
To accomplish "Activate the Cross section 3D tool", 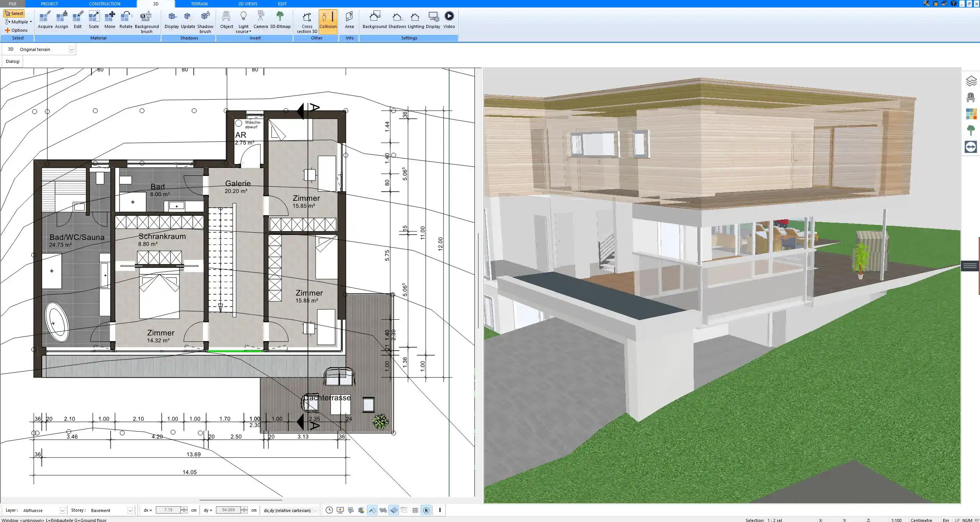I will click(x=306, y=22).
